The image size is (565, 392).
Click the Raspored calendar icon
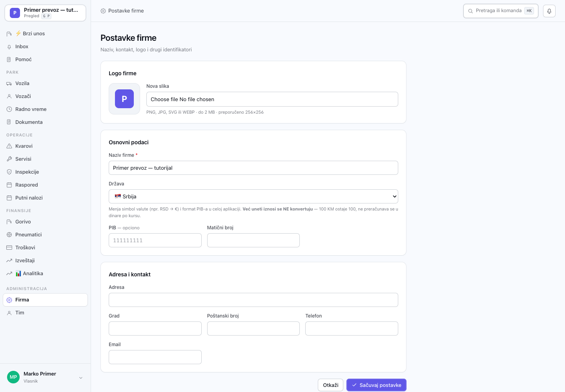(9, 185)
